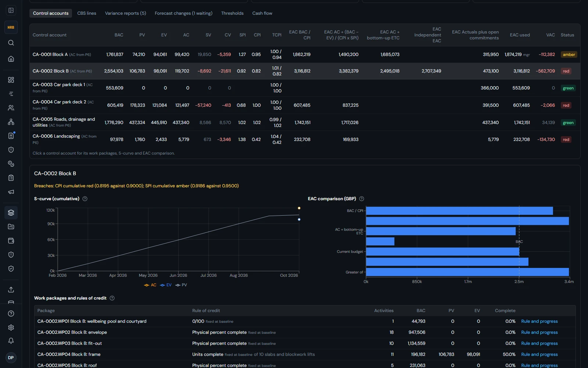Open Rule and progress for WP03 fit-out
588x368 pixels.
[539, 343]
